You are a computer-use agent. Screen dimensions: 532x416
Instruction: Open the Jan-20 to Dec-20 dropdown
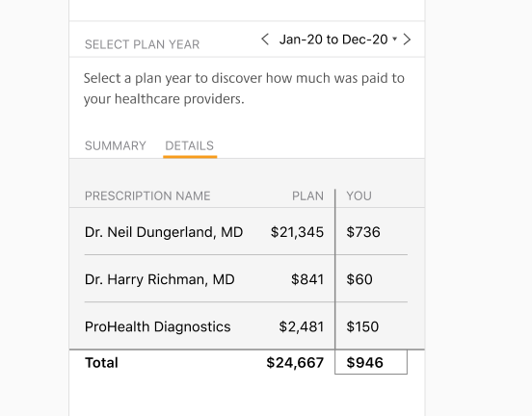[337, 39]
